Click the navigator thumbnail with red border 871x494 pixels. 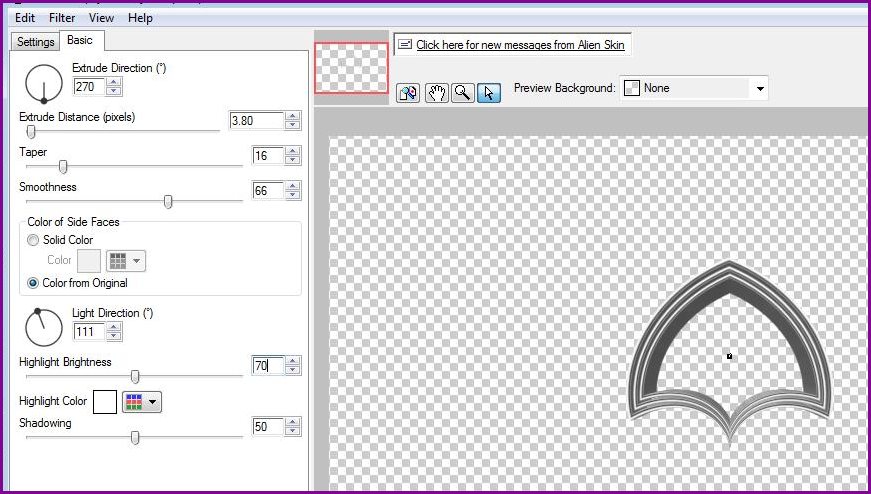point(351,68)
